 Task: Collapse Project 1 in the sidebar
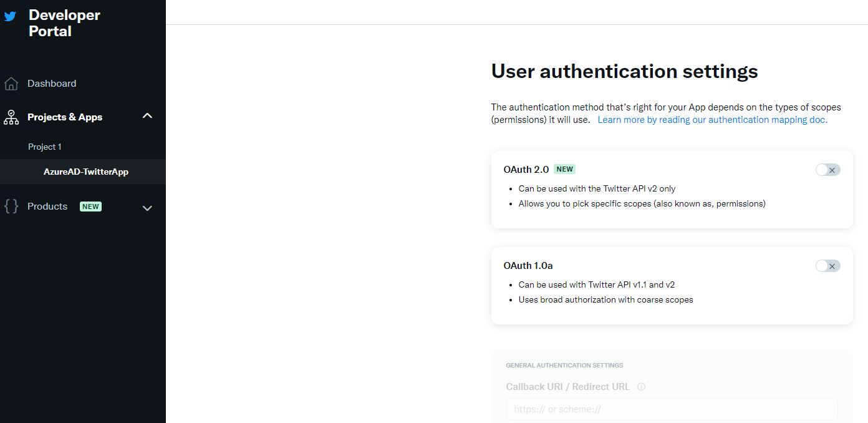[x=44, y=146]
